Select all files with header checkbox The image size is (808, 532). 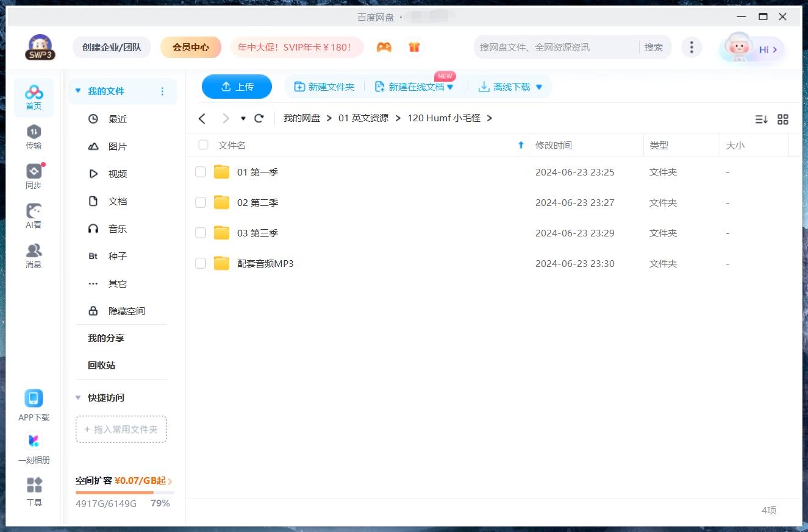pos(202,145)
